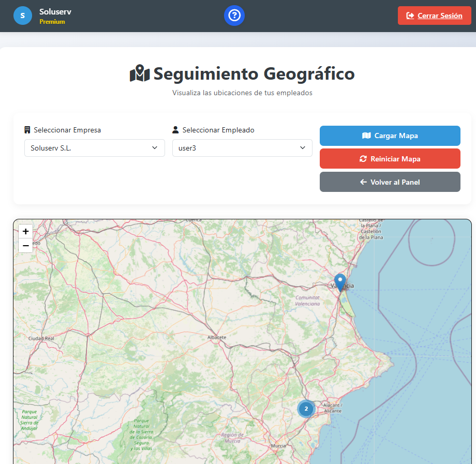Open the Soluserv S.L. company dropdown
The height and width of the screenshot is (464, 476).
94,148
